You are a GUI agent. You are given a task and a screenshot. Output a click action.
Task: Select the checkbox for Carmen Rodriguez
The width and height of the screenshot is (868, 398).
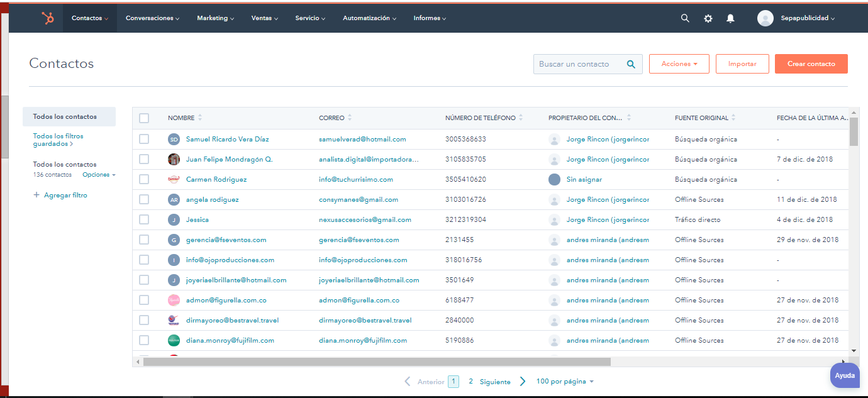coord(144,179)
